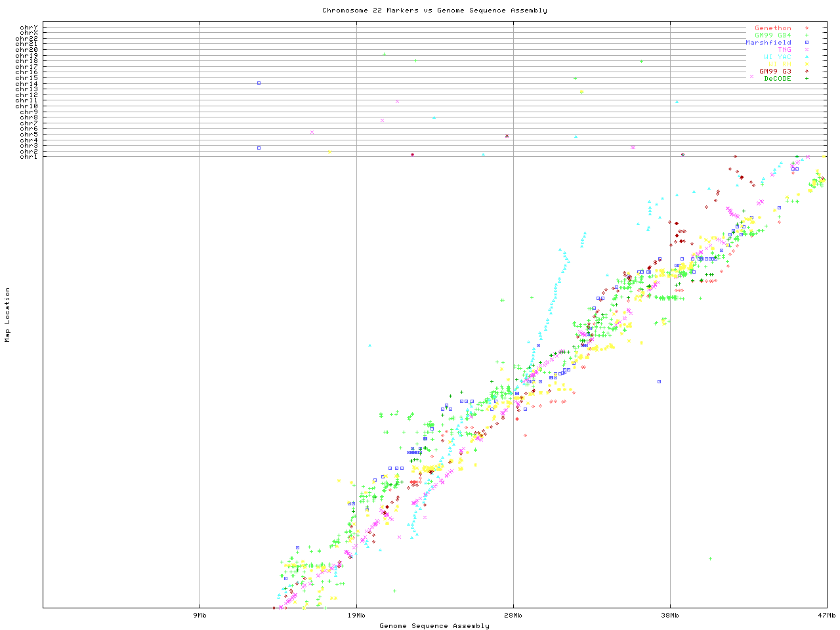The image size is (840, 630).
Task: Select the Marshfield legend label
Action: click(768, 43)
